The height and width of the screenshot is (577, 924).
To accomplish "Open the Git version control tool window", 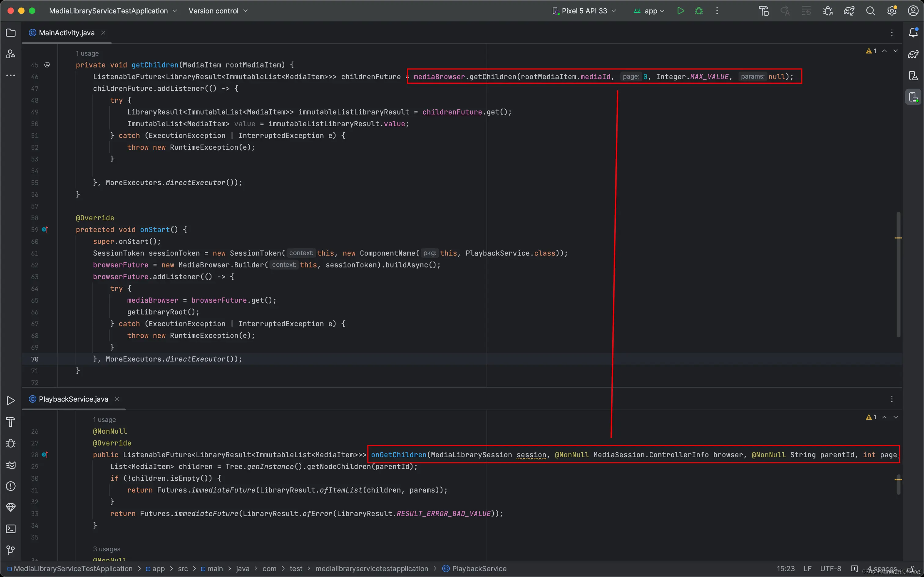I will click(x=11, y=550).
